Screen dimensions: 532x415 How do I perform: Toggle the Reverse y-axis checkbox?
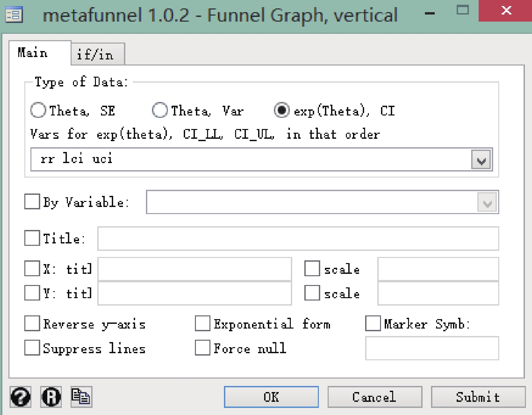click(32, 324)
